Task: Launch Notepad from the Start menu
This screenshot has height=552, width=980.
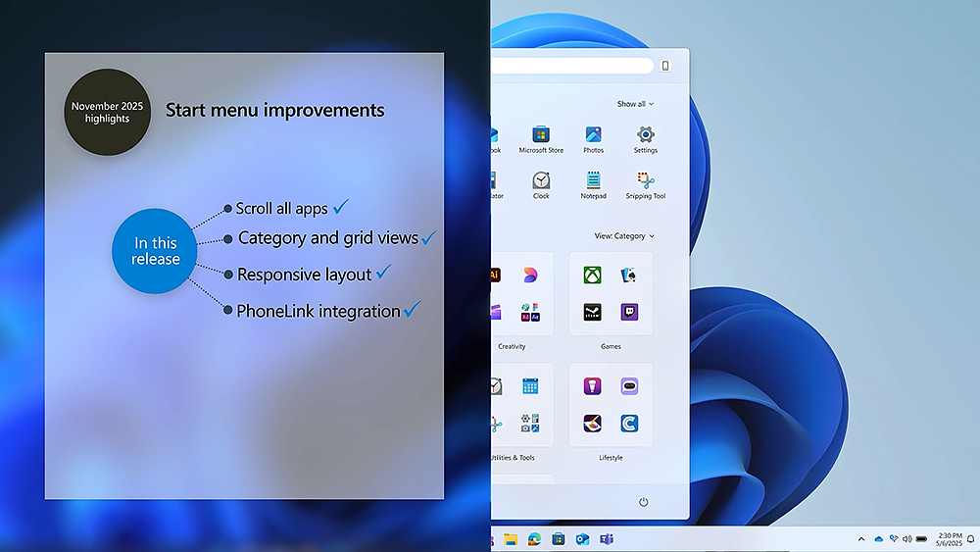Action: (x=593, y=181)
